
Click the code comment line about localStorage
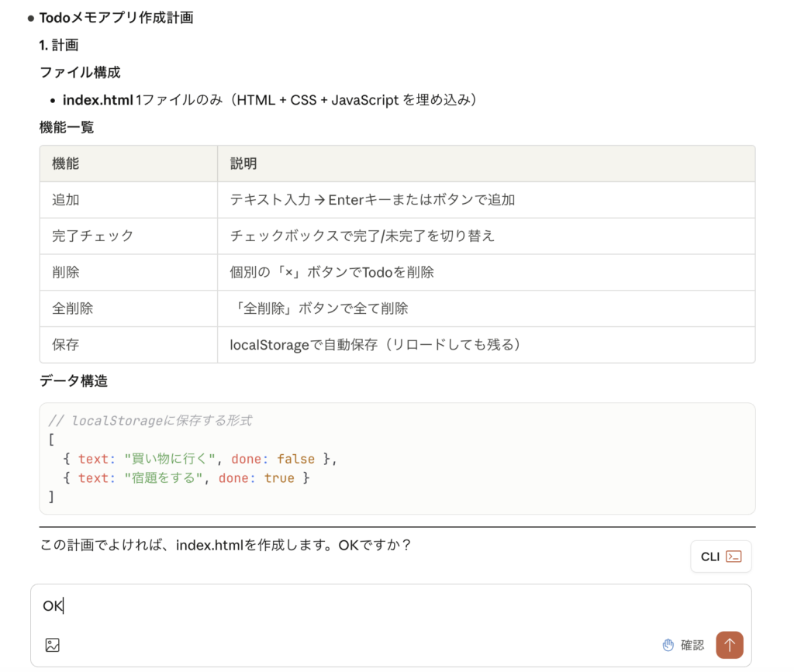150,421
